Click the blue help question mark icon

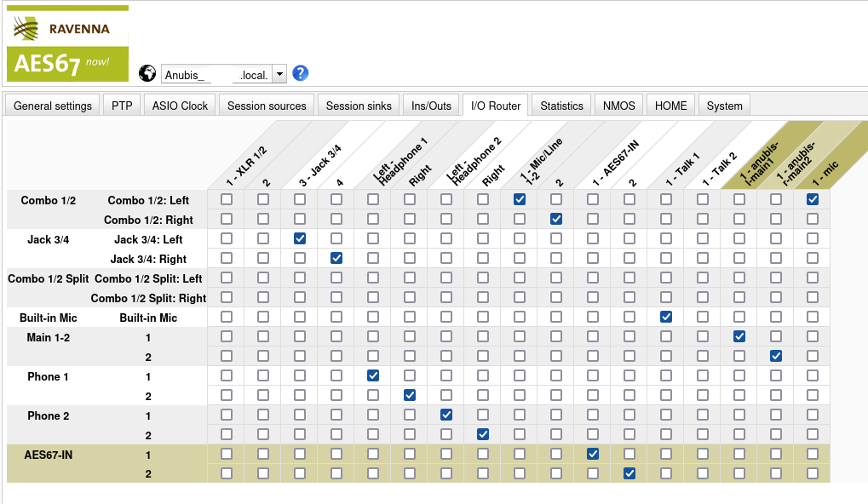point(300,73)
